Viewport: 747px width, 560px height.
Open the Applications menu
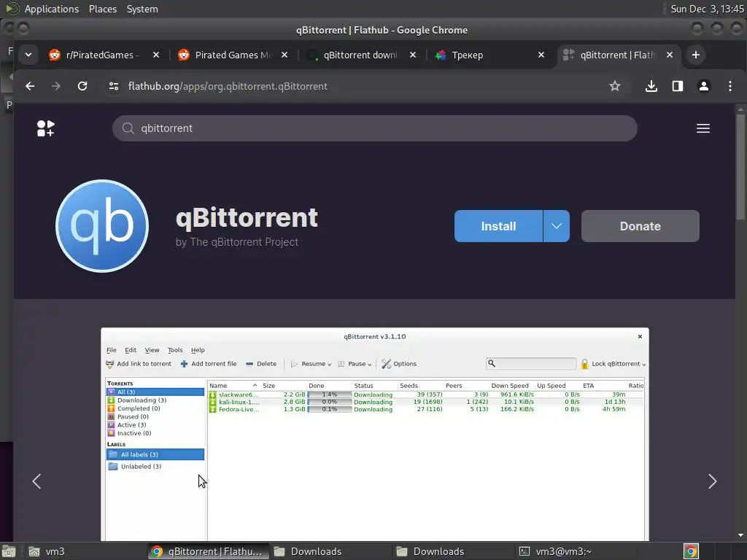[x=52, y=9]
